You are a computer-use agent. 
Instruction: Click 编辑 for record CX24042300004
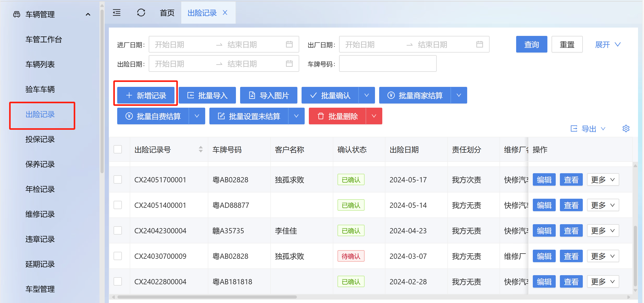(x=544, y=231)
